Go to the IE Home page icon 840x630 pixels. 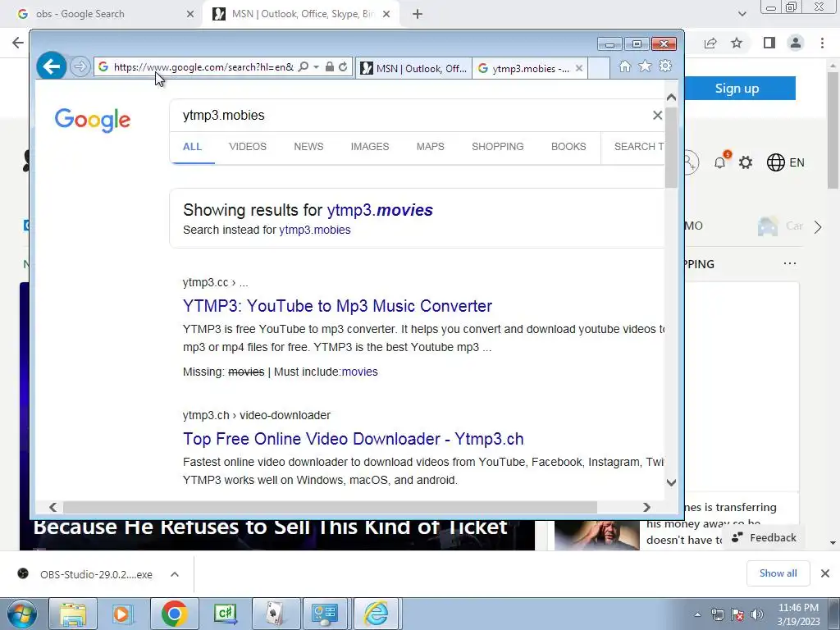pyautogui.click(x=624, y=66)
